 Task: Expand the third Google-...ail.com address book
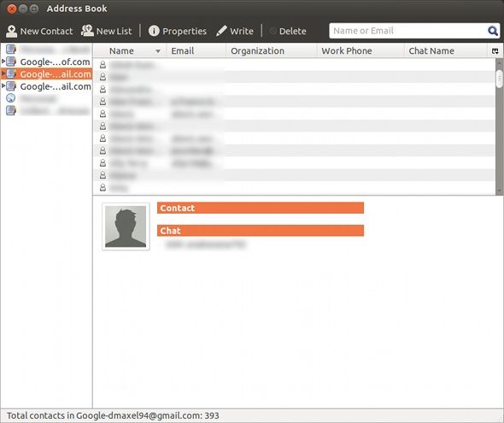coord(3,85)
